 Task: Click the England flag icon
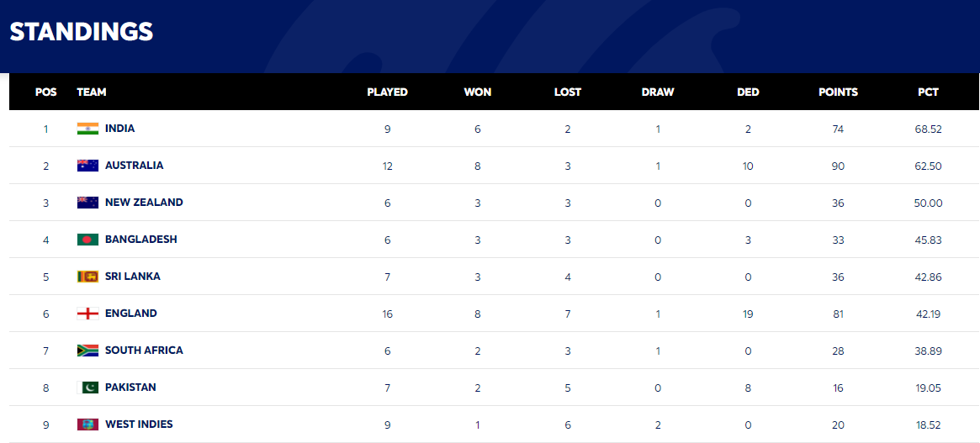point(87,313)
